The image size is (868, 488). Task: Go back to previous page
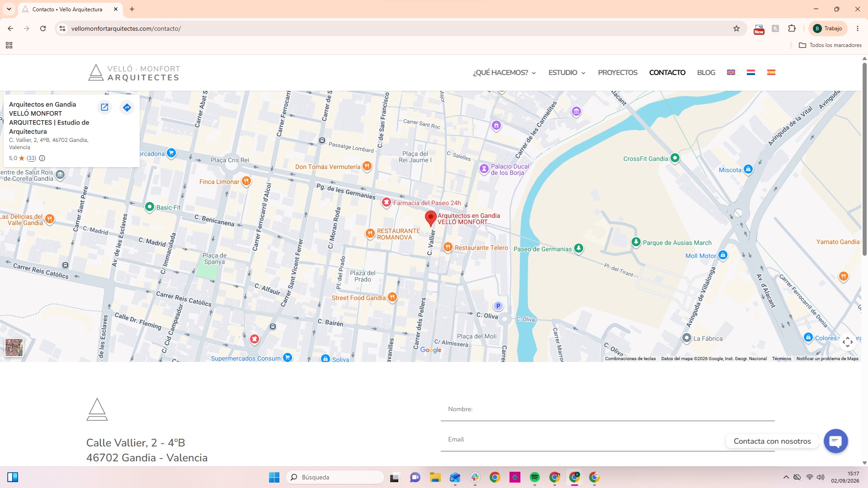pyautogui.click(x=10, y=28)
